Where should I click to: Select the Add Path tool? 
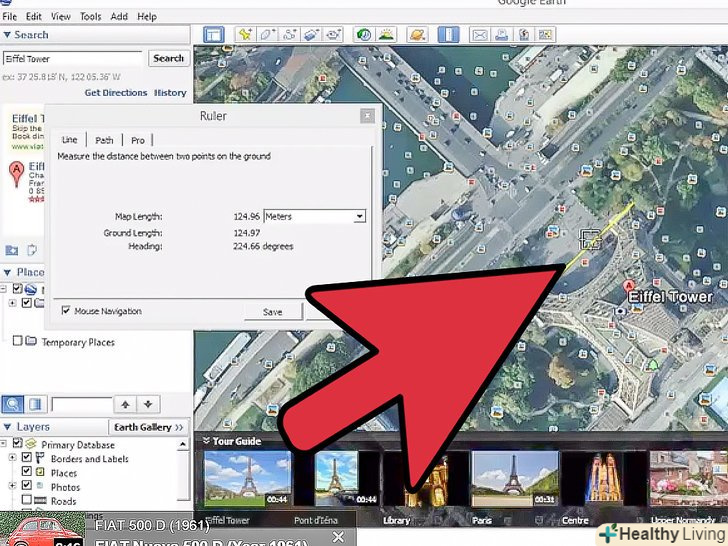tap(290, 34)
